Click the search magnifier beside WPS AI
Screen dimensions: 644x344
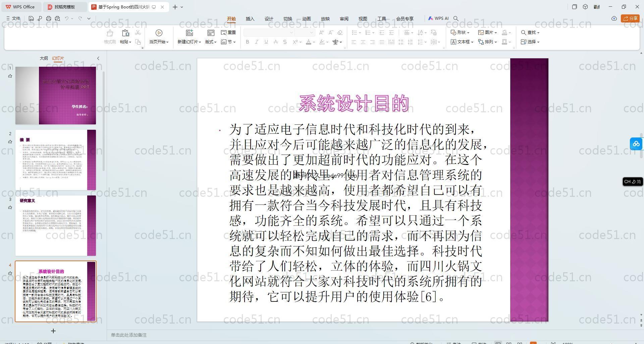point(456,18)
